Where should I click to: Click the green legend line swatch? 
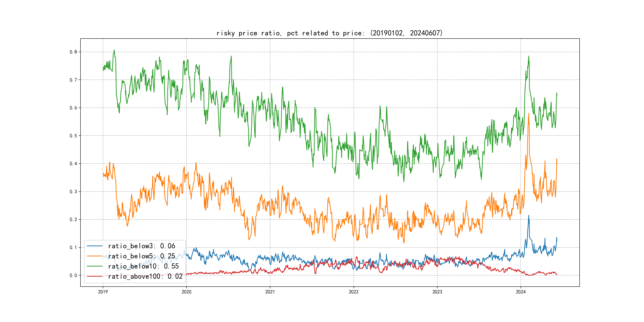[94, 266]
